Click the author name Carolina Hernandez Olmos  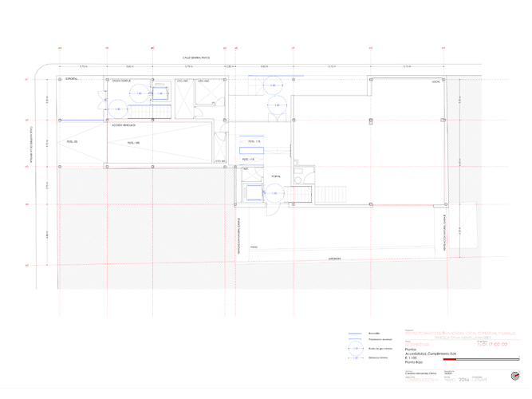[x=421, y=373]
